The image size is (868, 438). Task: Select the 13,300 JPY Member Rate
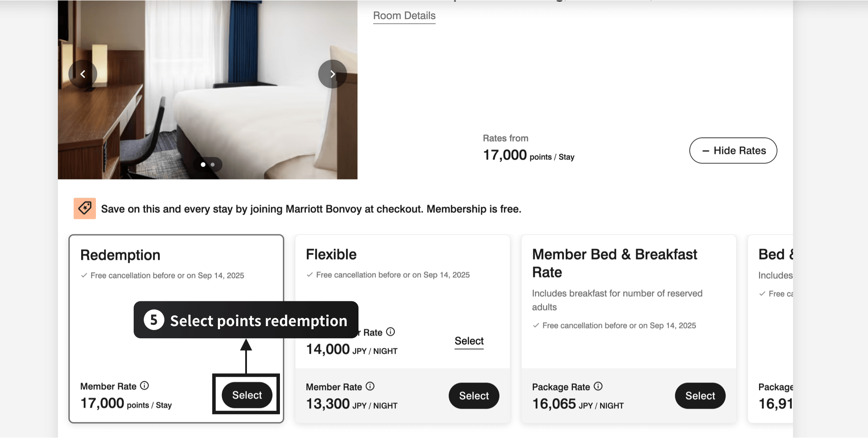473,396
